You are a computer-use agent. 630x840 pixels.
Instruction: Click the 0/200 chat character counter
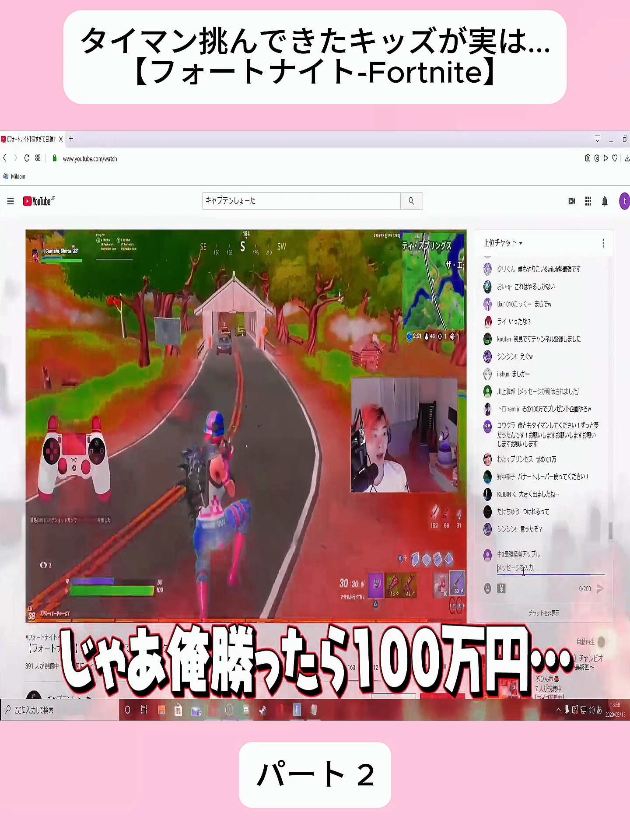[x=584, y=589]
